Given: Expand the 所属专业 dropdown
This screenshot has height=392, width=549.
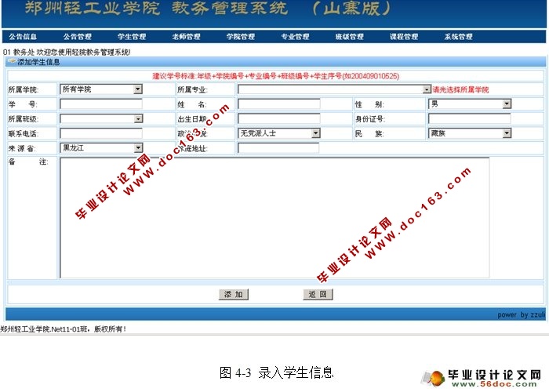Looking at the screenshot, I should 334,89.
